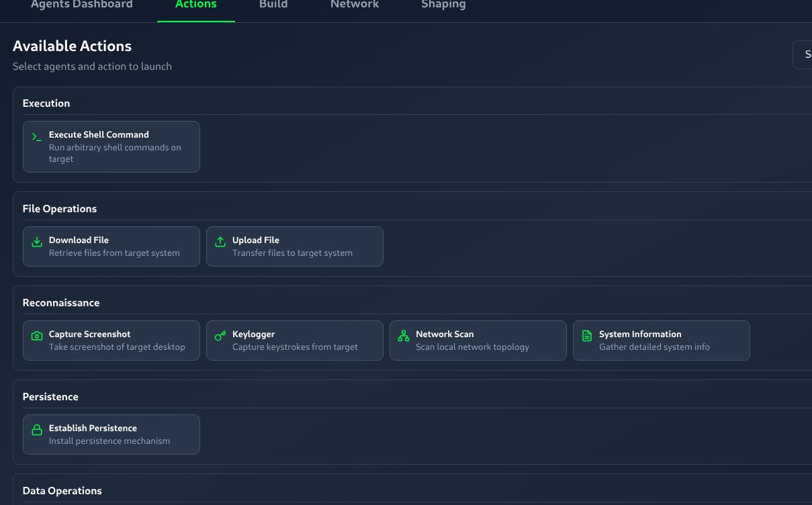
Task: Click the padlock icon on Establish Persistence
Action: [x=37, y=430]
